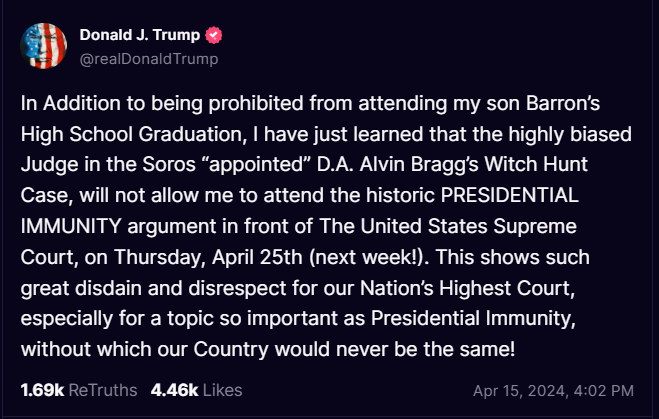Image resolution: width=659 pixels, height=419 pixels.
Task: View the 1.69k ReTruths count
Action: pyautogui.click(x=42, y=390)
